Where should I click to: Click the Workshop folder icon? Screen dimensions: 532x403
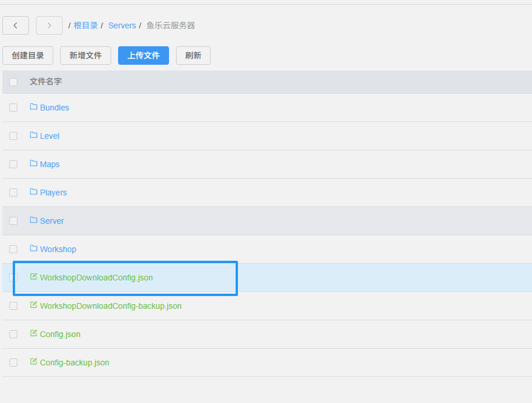34,249
